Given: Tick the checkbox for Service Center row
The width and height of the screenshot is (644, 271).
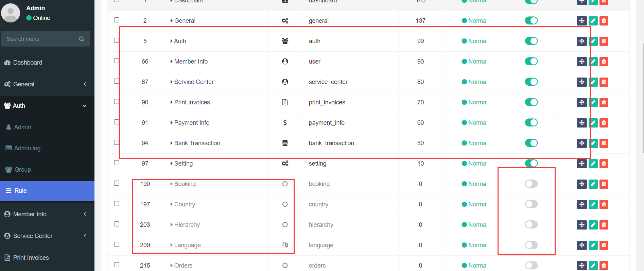Looking at the screenshot, I should coord(117,81).
